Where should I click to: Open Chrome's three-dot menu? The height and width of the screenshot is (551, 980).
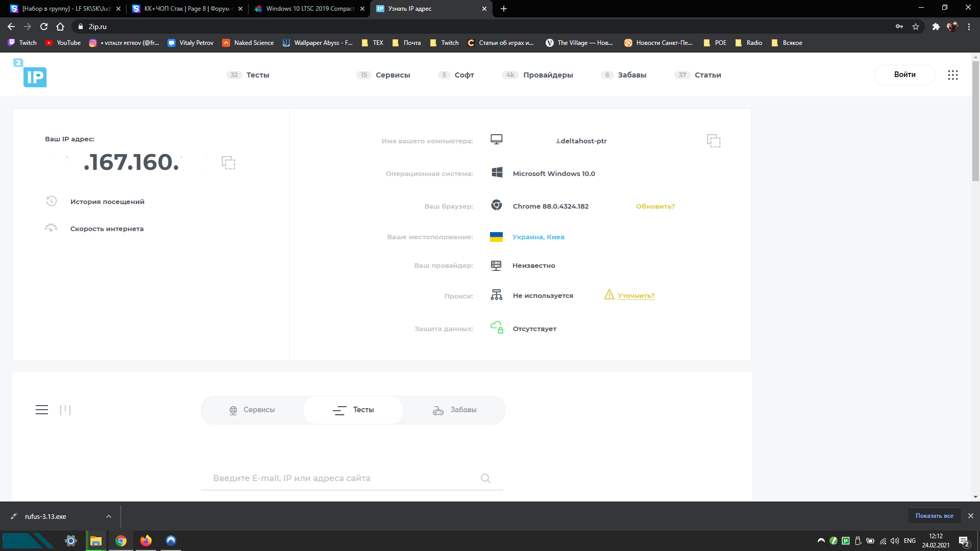[x=969, y=27]
